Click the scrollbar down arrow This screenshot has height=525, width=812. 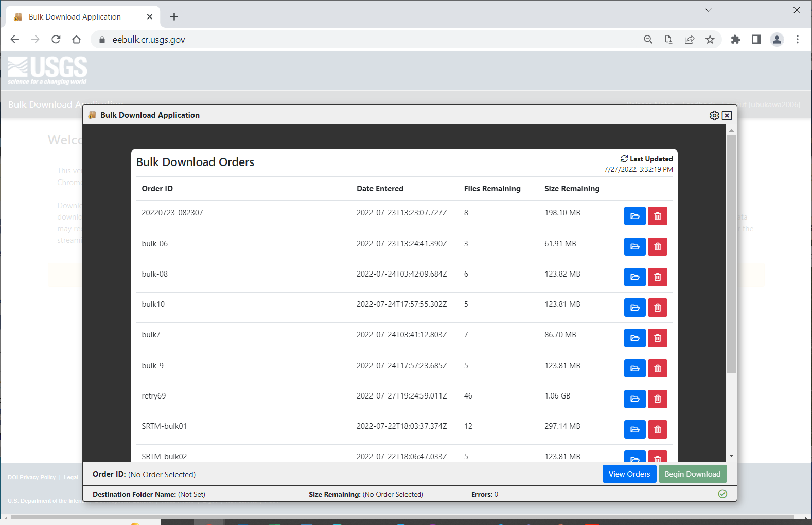(x=731, y=456)
